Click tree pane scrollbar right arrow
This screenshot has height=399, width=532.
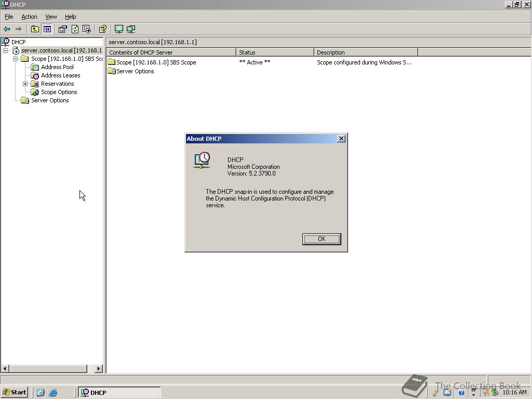tap(99, 368)
